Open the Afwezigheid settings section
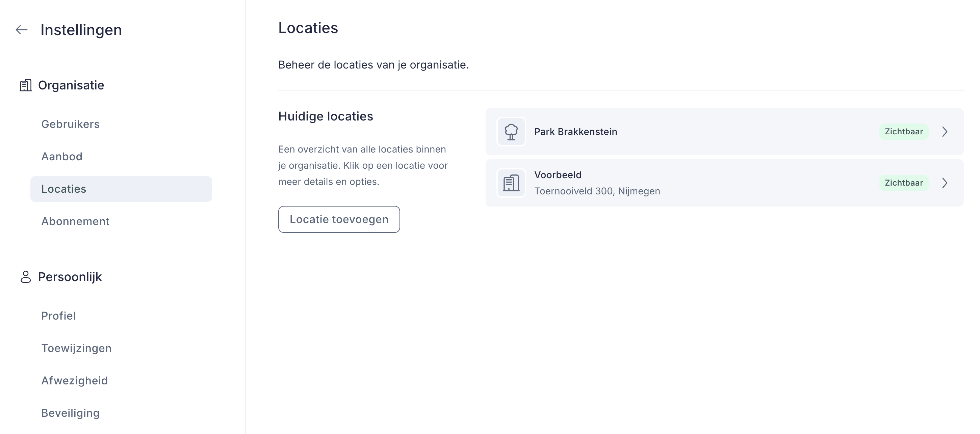Image resolution: width=980 pixels, height=434 pixels. [75, 380]
